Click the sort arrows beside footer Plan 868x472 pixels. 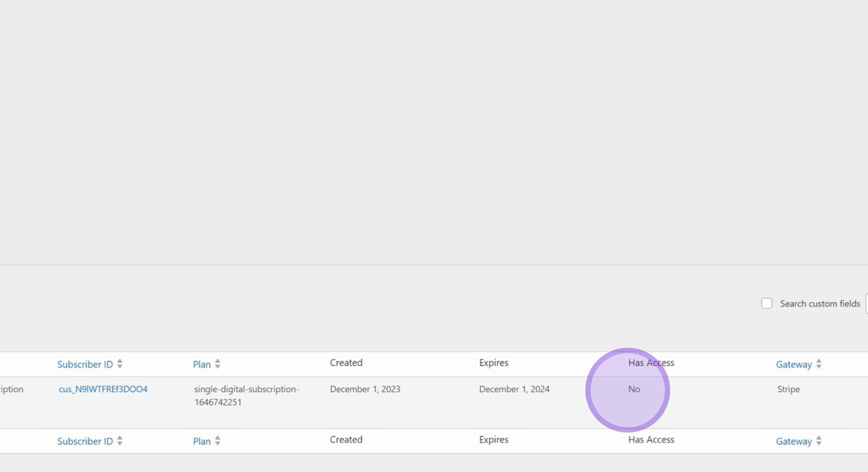click(218, 441)
